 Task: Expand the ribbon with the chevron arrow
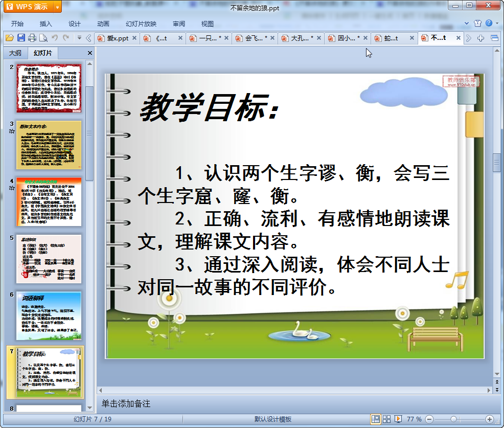467,23
